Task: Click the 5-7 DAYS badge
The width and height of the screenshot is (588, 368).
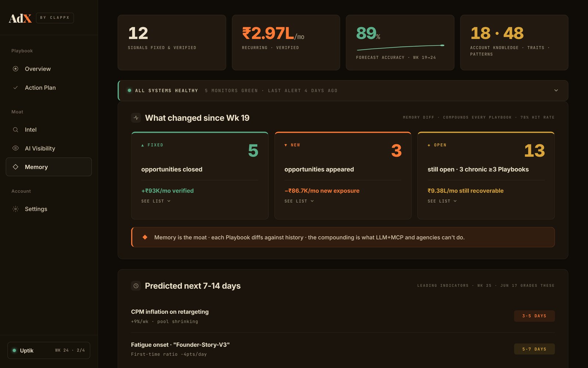Action: 534,349
